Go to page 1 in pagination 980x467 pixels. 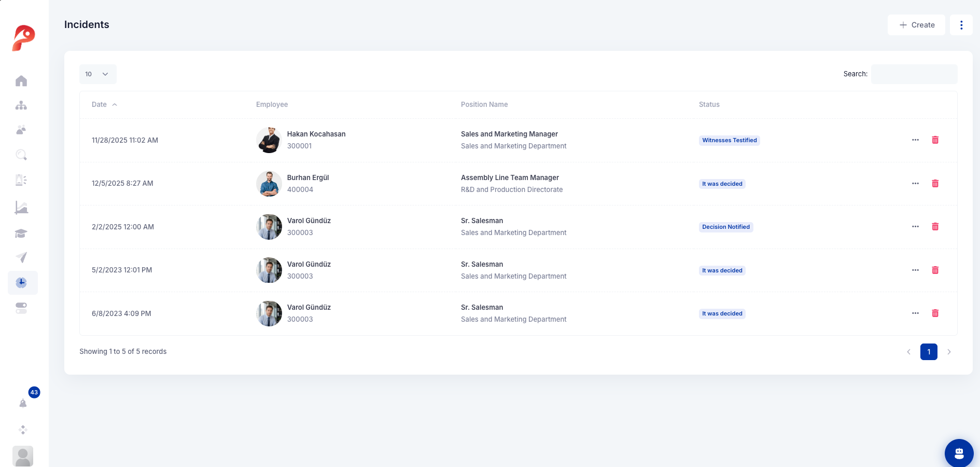[x=929, y=352]
